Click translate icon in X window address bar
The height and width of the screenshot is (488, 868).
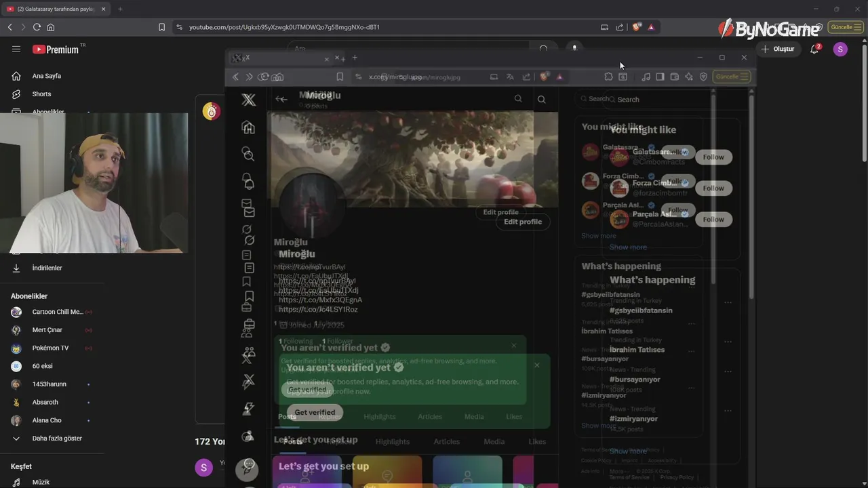(x=510, y=77)
